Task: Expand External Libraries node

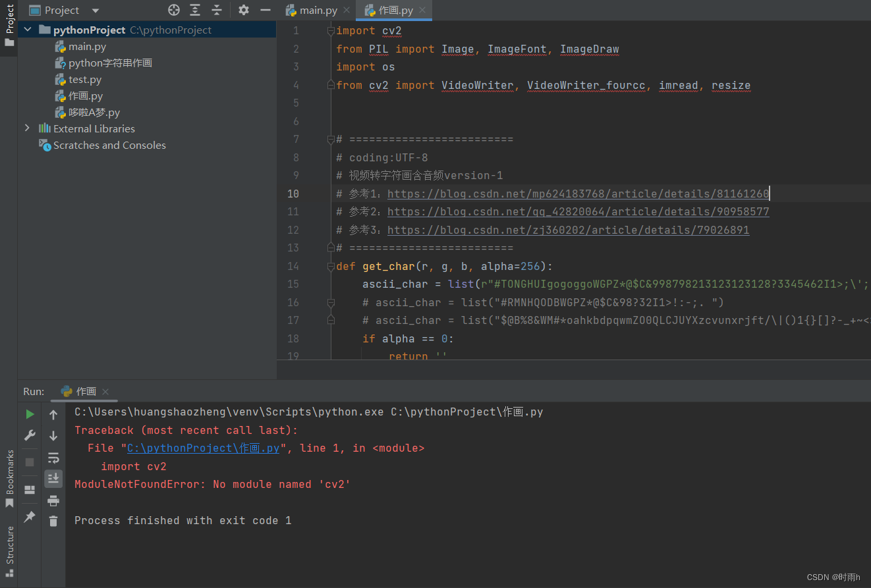Action: point(27,128)
